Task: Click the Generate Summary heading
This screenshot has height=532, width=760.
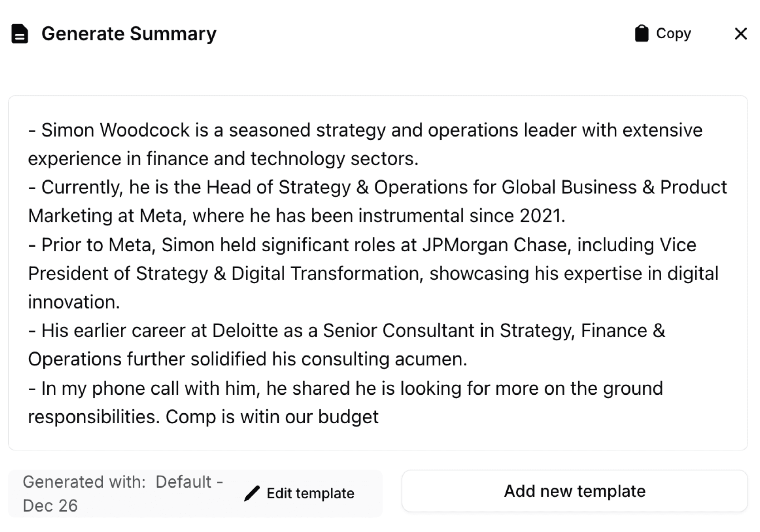Action: click(x=129, y=34)
